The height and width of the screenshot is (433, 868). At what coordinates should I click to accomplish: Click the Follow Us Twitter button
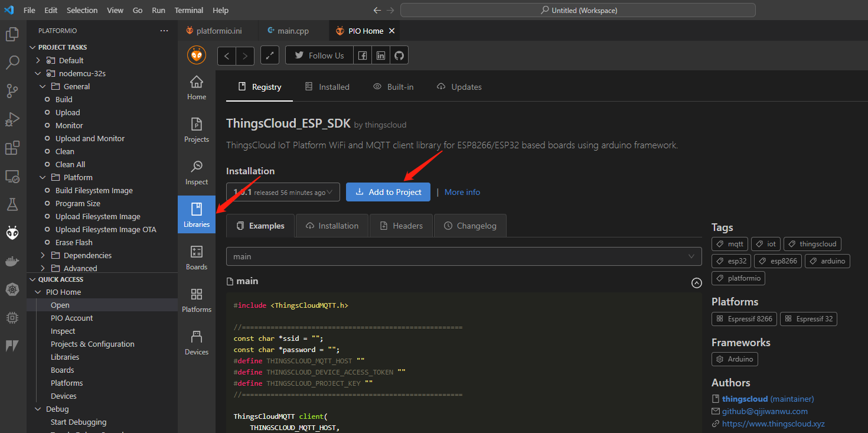pos(319,56)
